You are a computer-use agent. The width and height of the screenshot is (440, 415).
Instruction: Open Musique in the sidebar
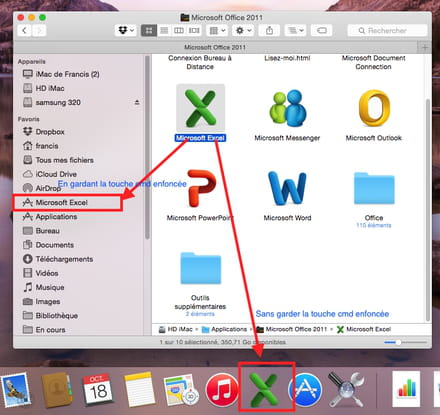(43, 287)
